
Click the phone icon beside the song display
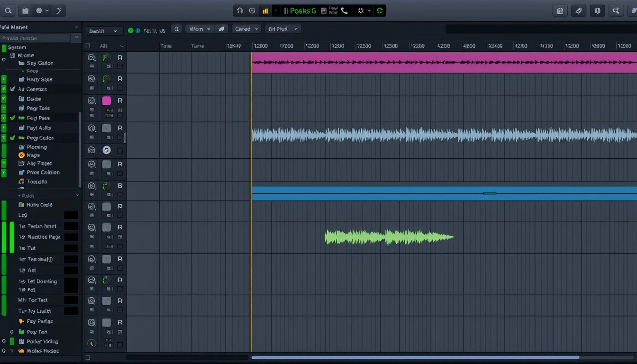345,10
